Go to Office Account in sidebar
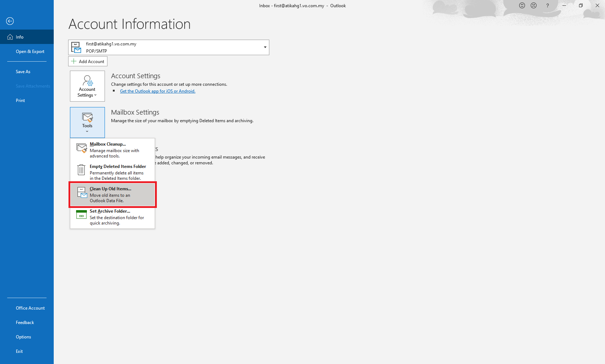This screenshot has width=605, height=364. (30, 308)
